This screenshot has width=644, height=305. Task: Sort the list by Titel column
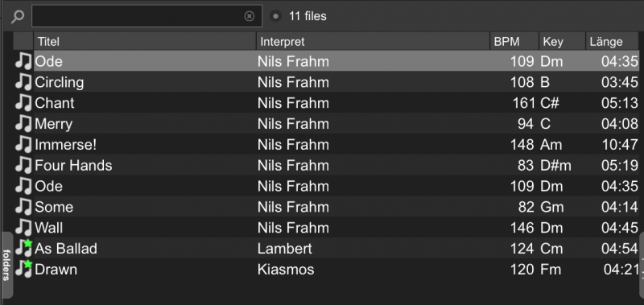point(145,42)
